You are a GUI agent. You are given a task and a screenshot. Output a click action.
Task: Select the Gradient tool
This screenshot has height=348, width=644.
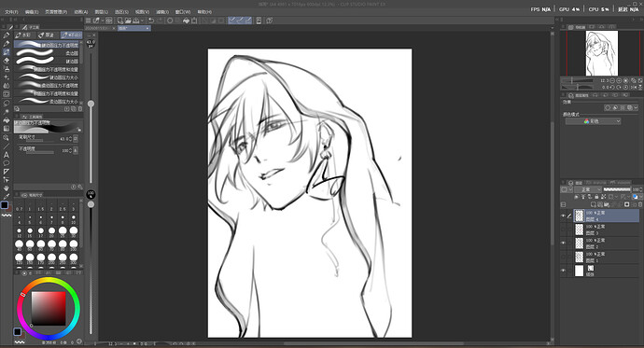[x=7, y=129]
